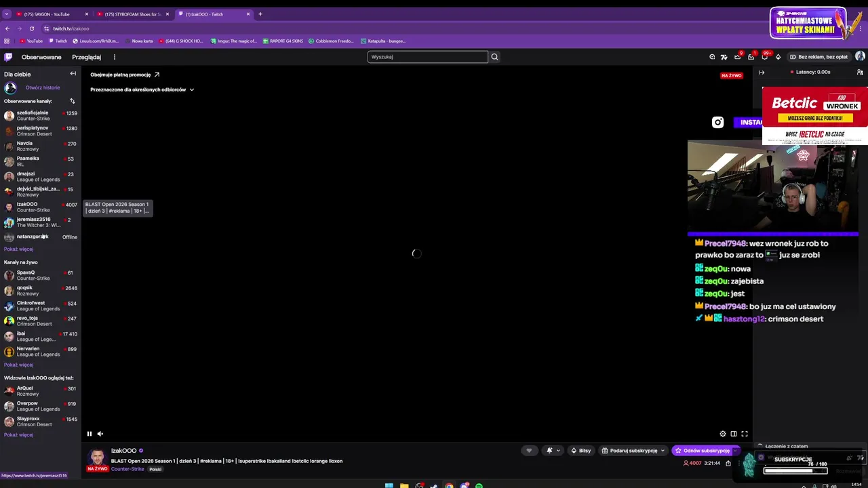Open the user profile avatar menu
The image size is (868, 488).
860,57
